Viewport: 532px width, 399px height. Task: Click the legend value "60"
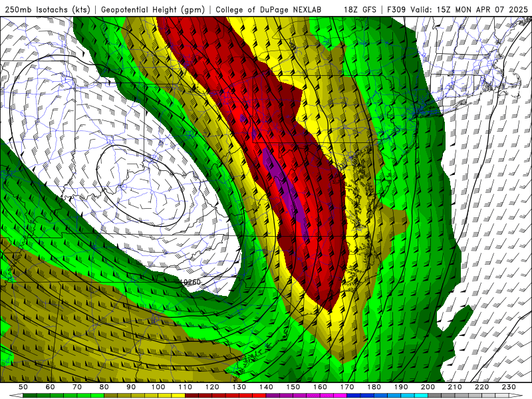(51, 387)
